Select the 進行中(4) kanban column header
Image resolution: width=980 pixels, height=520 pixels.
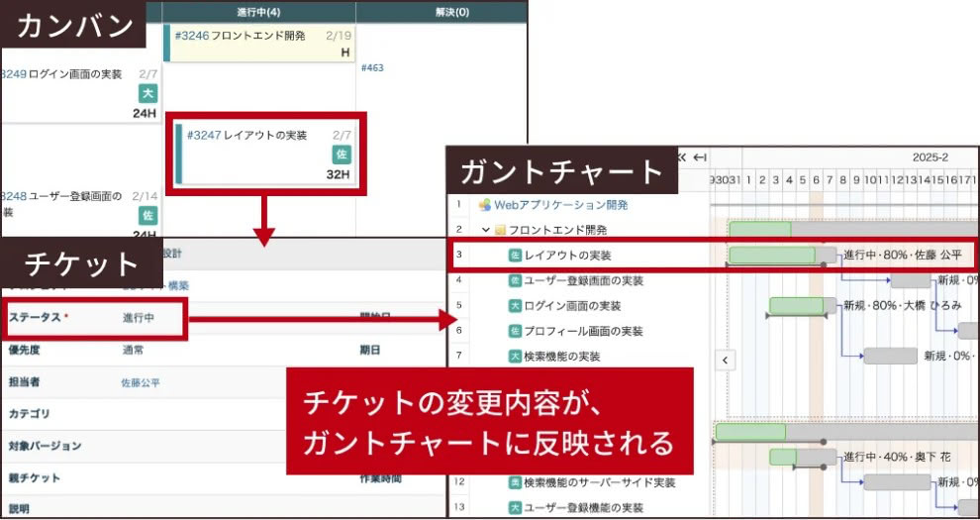(258, 12)
